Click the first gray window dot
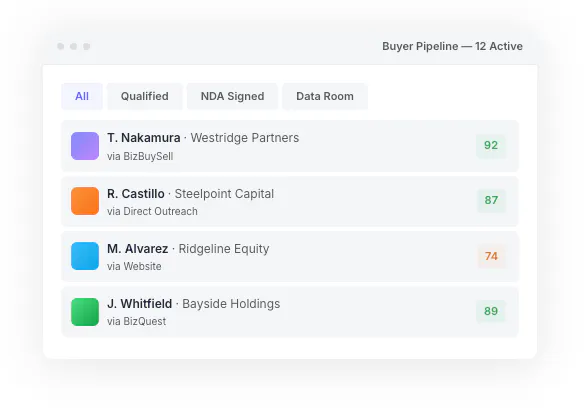This screenshot has height=413, width=585. click(x=60, y=46)
